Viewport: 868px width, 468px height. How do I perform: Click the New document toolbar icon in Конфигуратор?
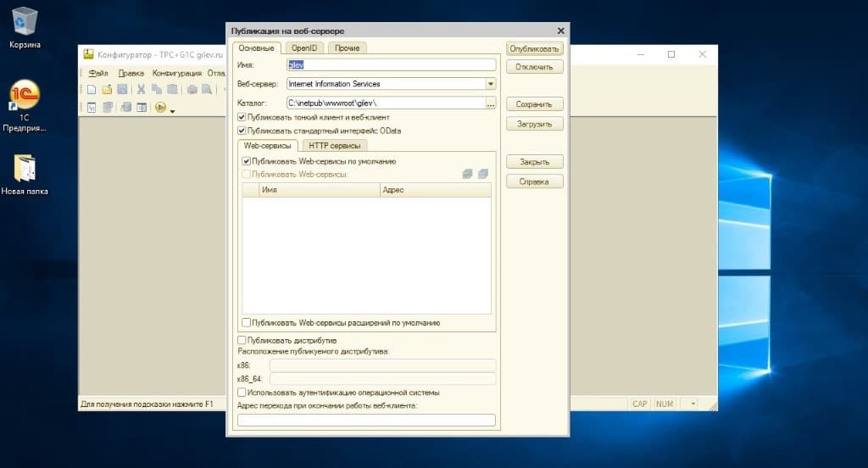[92, 89]
